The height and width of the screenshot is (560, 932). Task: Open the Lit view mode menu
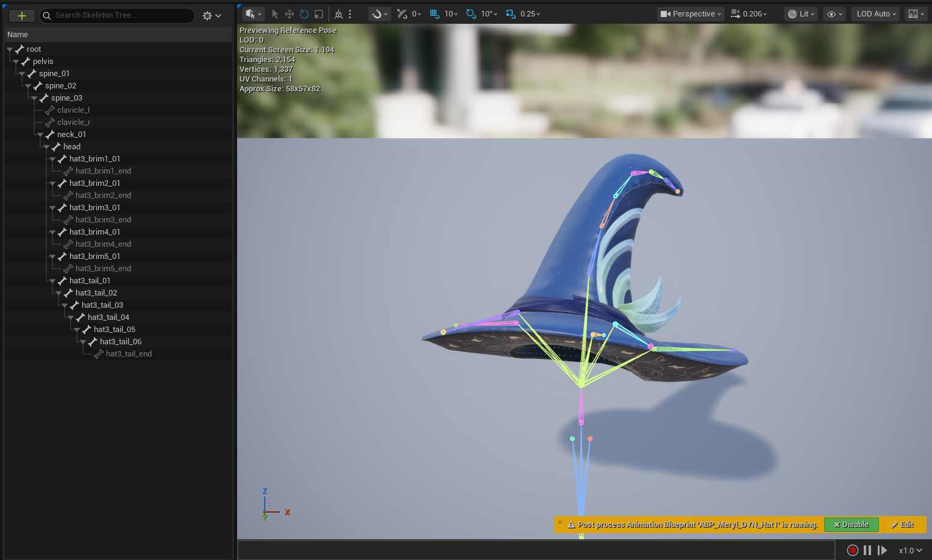(x=800, y=14)
